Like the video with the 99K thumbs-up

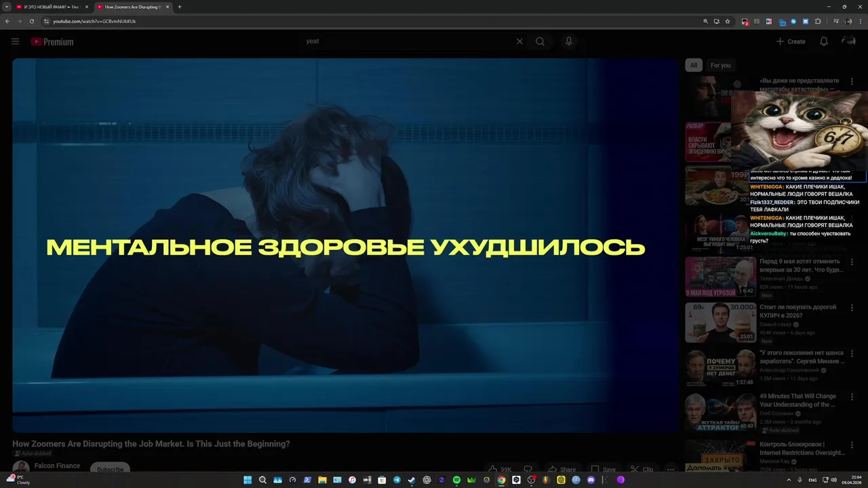500,469
